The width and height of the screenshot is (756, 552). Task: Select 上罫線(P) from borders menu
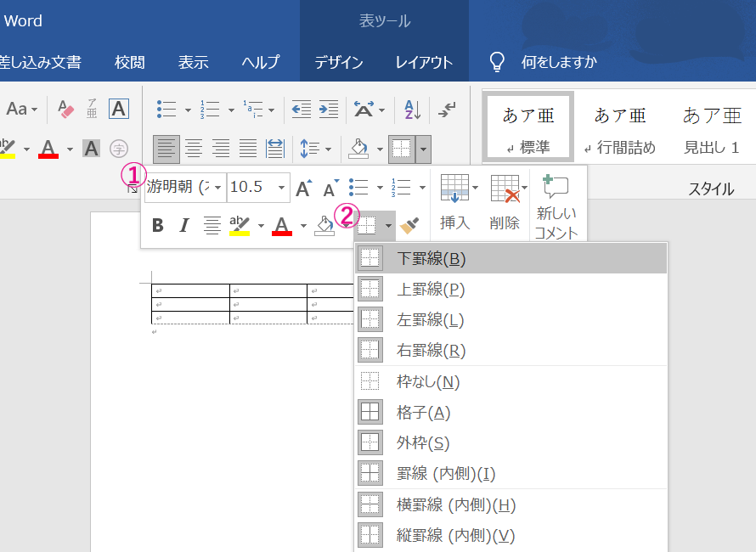(511, 290)
